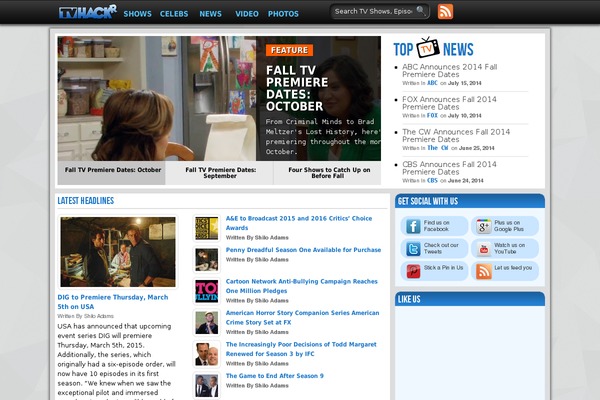The image size is (600, 400).
Task: Open the RSS feed icon in header
Action: coord(445,11)
